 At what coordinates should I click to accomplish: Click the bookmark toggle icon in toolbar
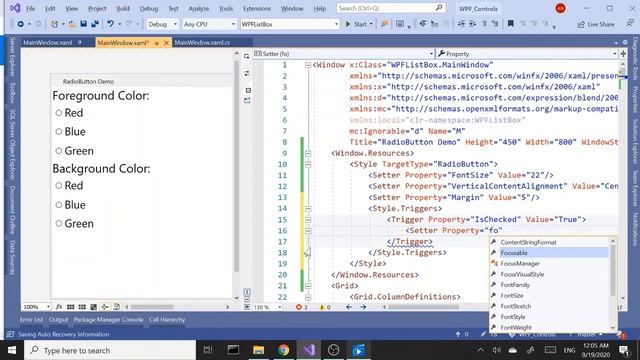pyautogui.click(x=510, y=24)
